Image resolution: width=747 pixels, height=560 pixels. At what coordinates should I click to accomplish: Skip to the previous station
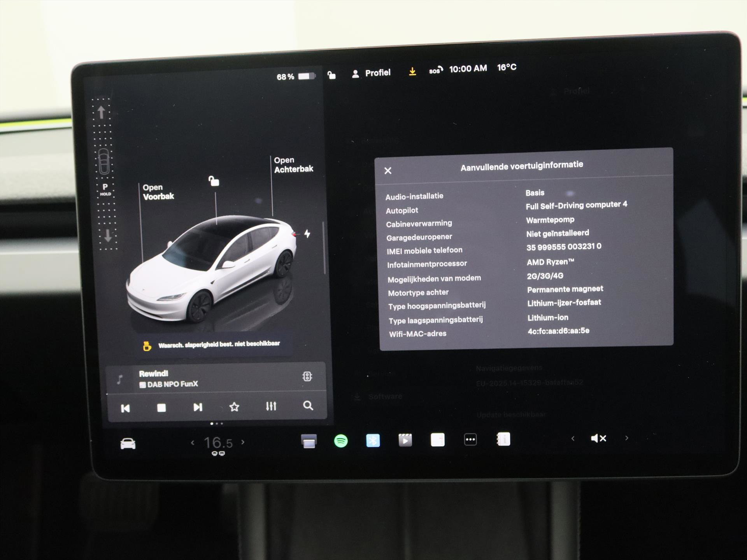[x=125, y=408]
